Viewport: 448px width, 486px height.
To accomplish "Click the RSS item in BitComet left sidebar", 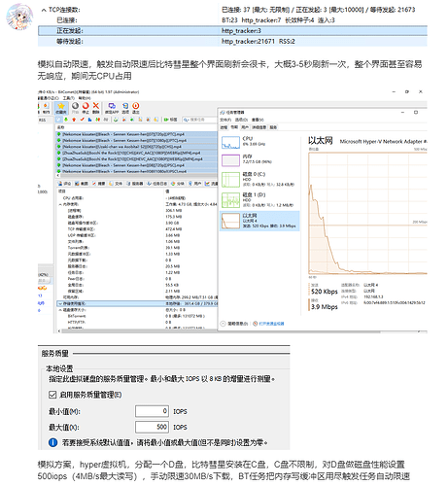I will click(x=42, y=120).
